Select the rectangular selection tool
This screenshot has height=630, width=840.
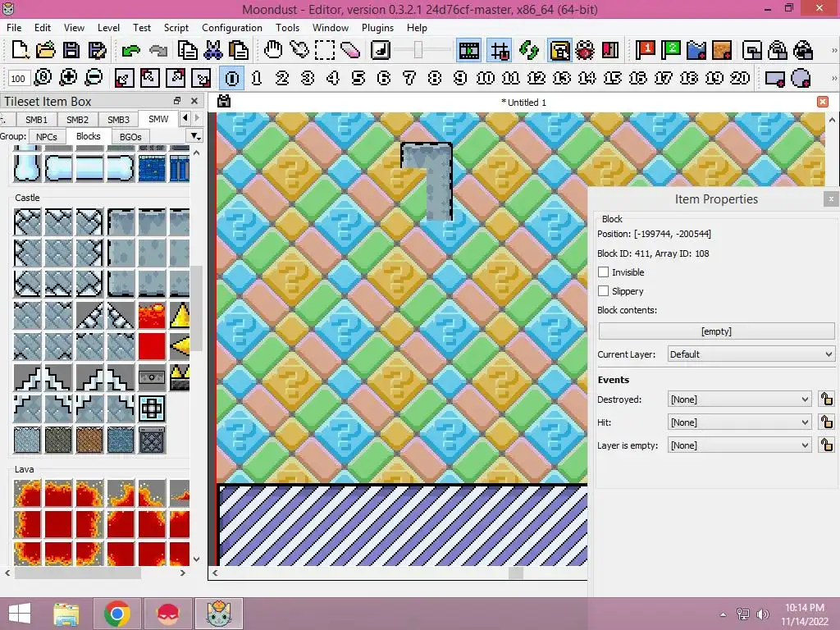[x=324, y=50]
